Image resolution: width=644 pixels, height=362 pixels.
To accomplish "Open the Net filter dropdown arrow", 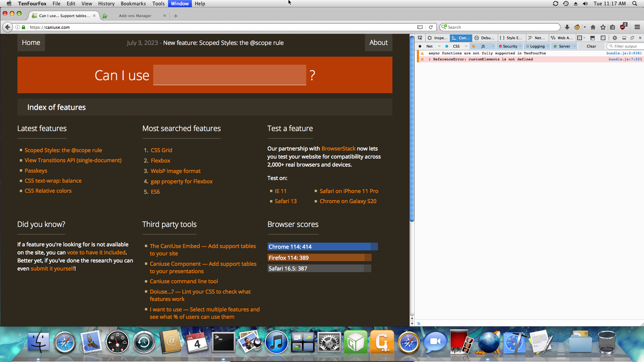I will point(439,46).
